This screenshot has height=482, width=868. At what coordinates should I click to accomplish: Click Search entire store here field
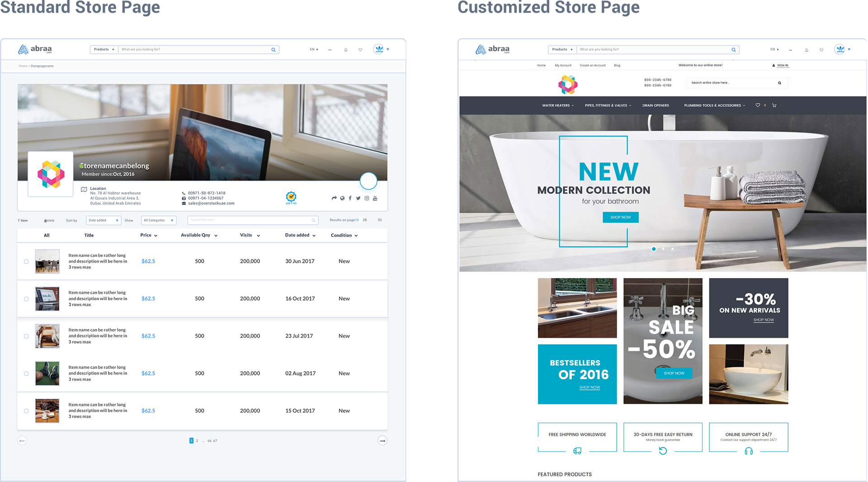click(x=737, y=83)
